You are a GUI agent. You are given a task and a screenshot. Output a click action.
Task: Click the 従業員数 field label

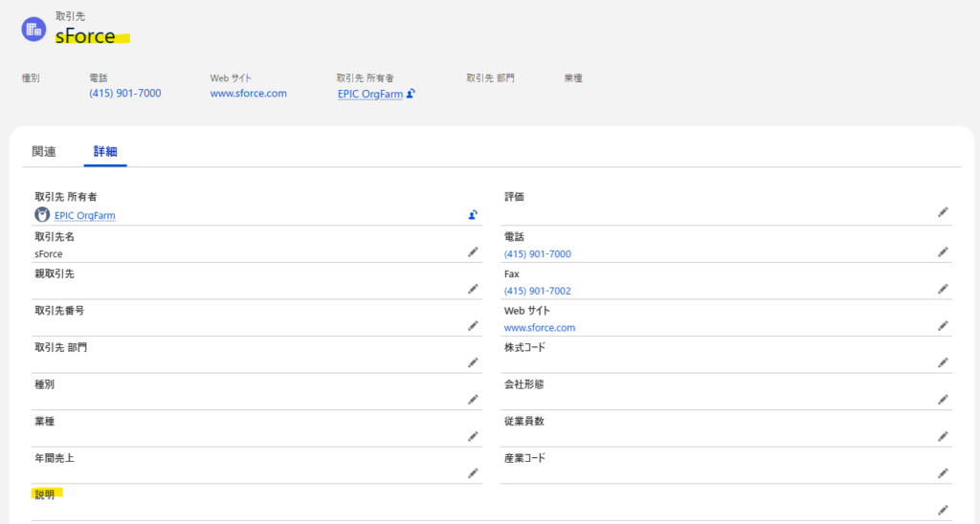pyautogui.click(x=523, y=421)
